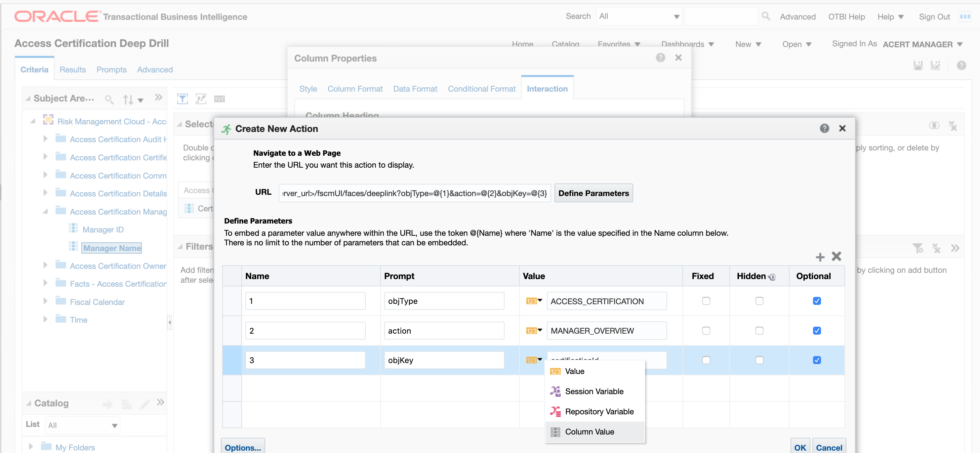Open the Subject Areas sort menu
Image resolution: width=980 pixels, height=453 pixels.
(133, 100)
